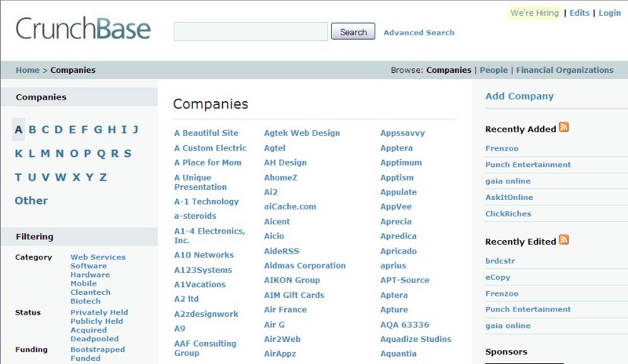Filter by Deadpooled status
This screenshot has width=628, height=364.
[x=94, y=339]
